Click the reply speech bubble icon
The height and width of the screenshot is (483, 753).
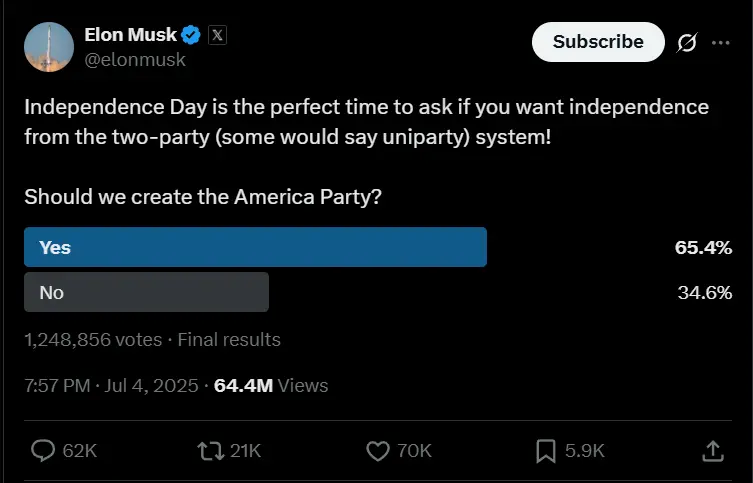[x=44, y=451]
